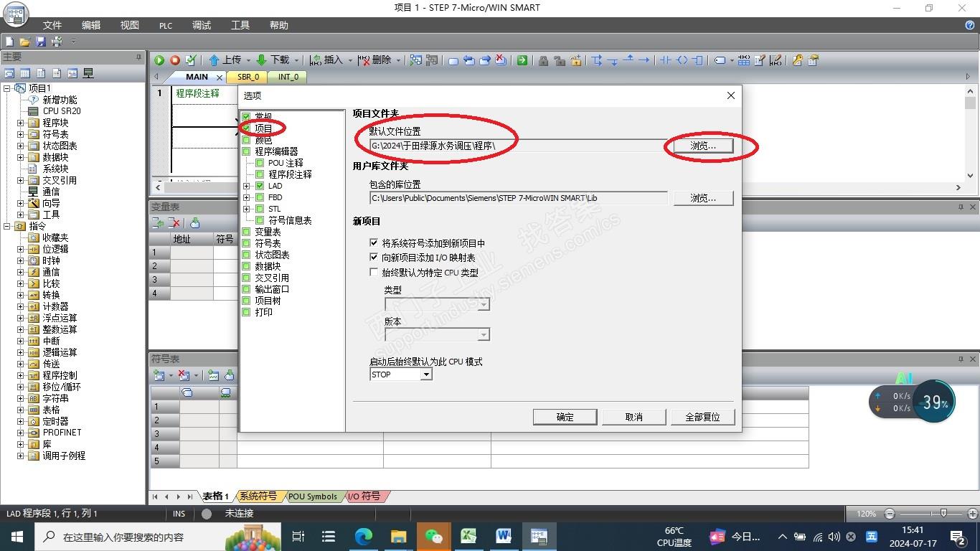
Task: Expand the FBD node in options tree
Action: 247,197
